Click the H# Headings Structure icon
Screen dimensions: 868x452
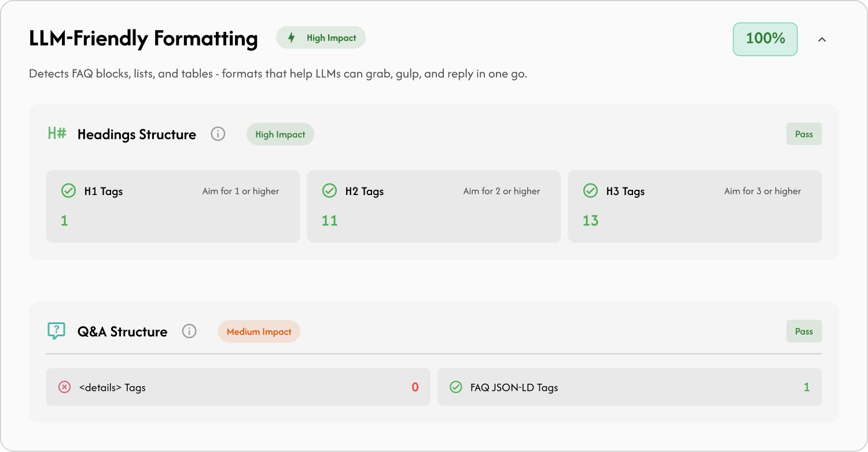pyautogui.click(x=56, y=134)
